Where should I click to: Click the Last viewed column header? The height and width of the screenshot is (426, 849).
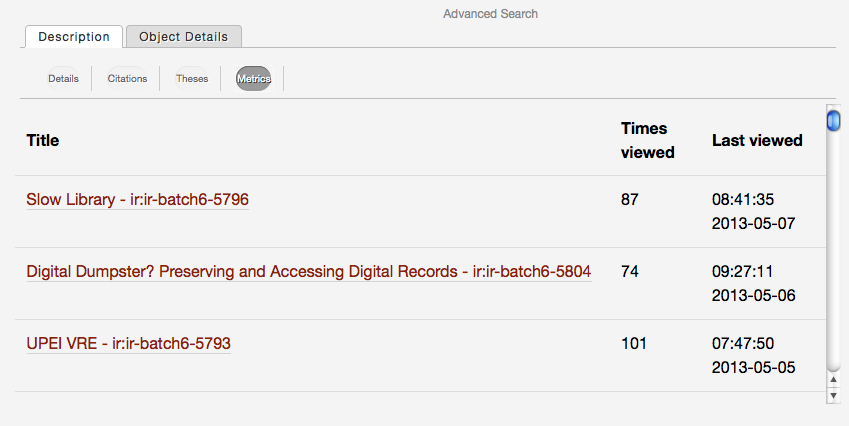point(757,140)
